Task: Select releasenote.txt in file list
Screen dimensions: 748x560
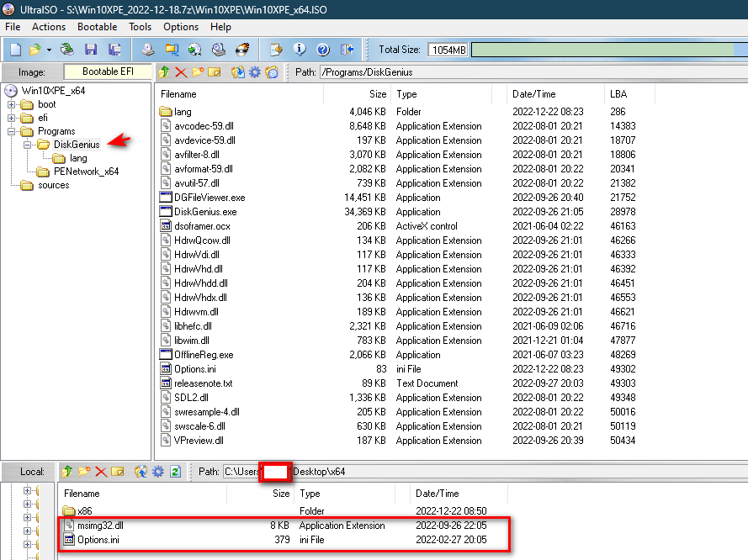Action: pyautogui.click(x=204, y=383)
